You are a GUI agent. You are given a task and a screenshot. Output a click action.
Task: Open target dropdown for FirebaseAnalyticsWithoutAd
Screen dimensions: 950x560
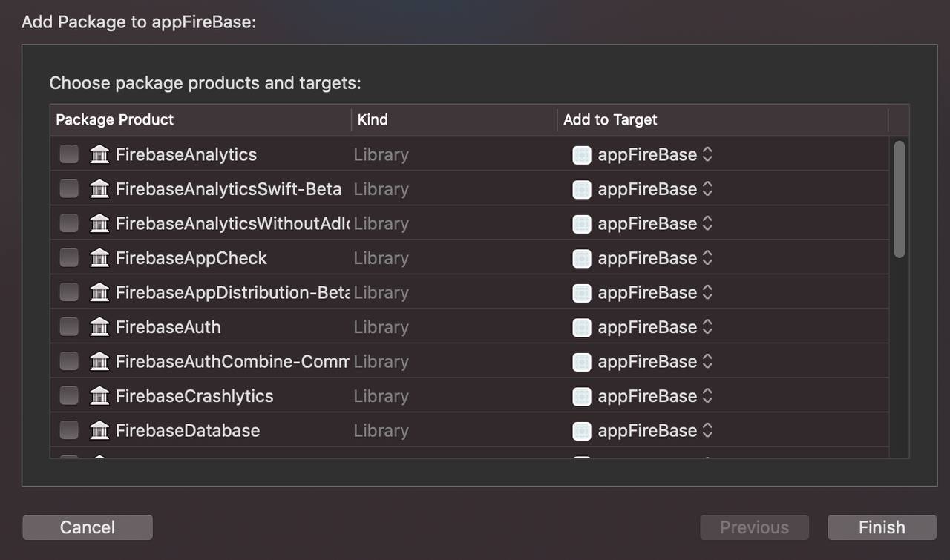click(x=707, y=223)
